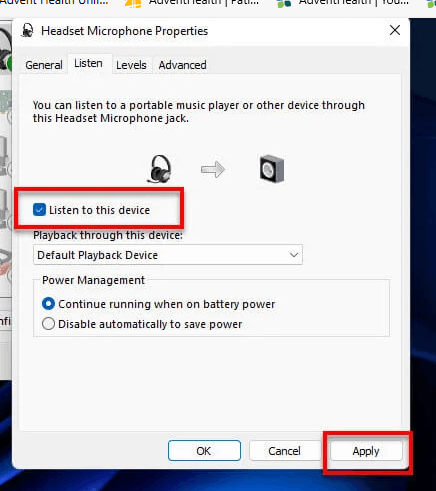This screenshot has width=436, height=491.
Task: Switch to the Levels tab
Action: tap(131, 65)
